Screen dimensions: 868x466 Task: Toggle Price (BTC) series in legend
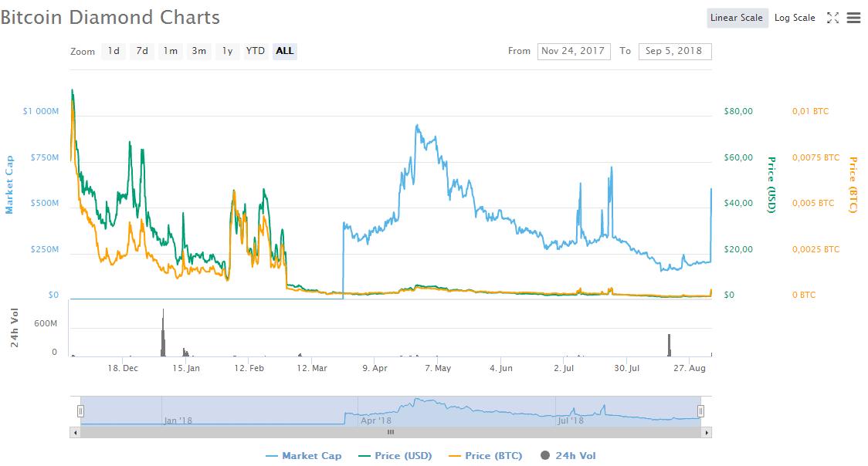point(486,455)
